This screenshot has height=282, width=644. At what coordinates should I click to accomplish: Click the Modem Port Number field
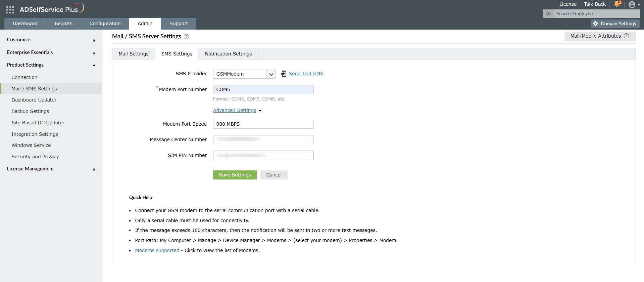pos(263,89)
